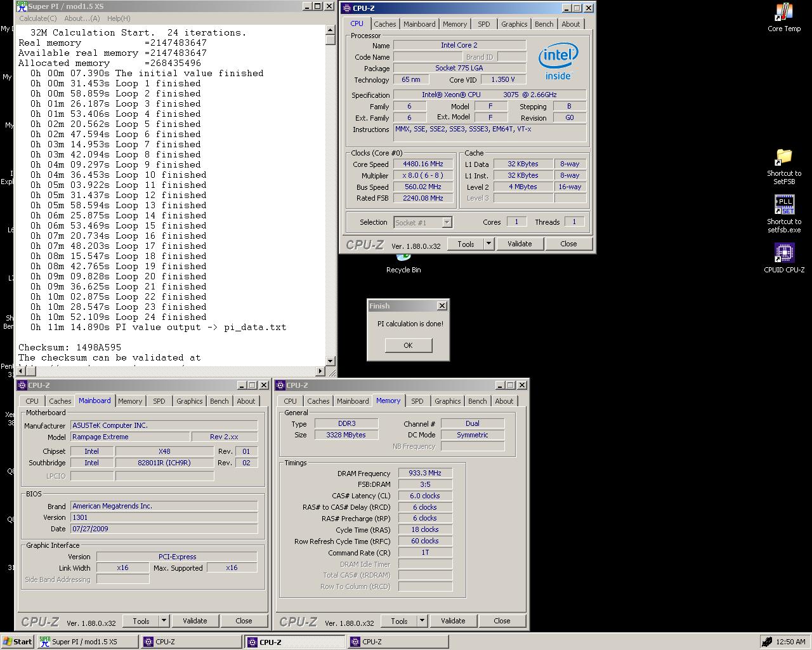
Task: Switch to the Bench tab in the top CPU-Z window
Action: pyautogui.click(x=544, y=24)
